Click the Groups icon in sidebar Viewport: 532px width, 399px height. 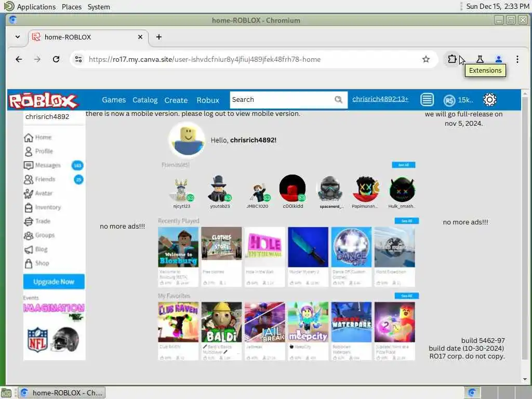(x=29, y=235)
